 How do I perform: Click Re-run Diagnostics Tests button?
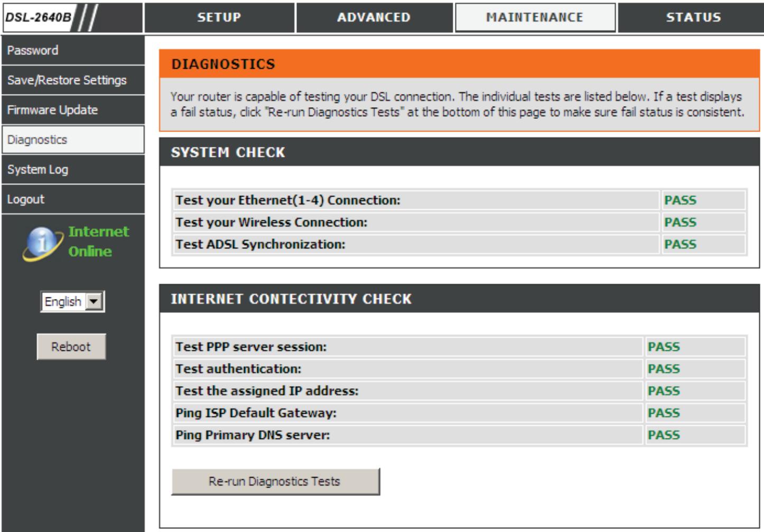click(x=275, y=481)
